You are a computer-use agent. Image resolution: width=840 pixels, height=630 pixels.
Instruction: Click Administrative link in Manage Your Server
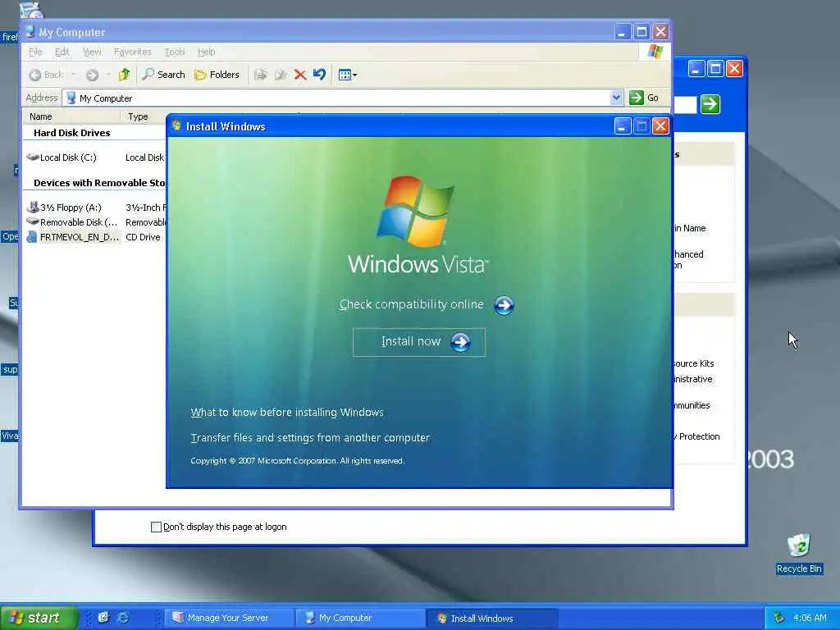click(x=693, y=379)
